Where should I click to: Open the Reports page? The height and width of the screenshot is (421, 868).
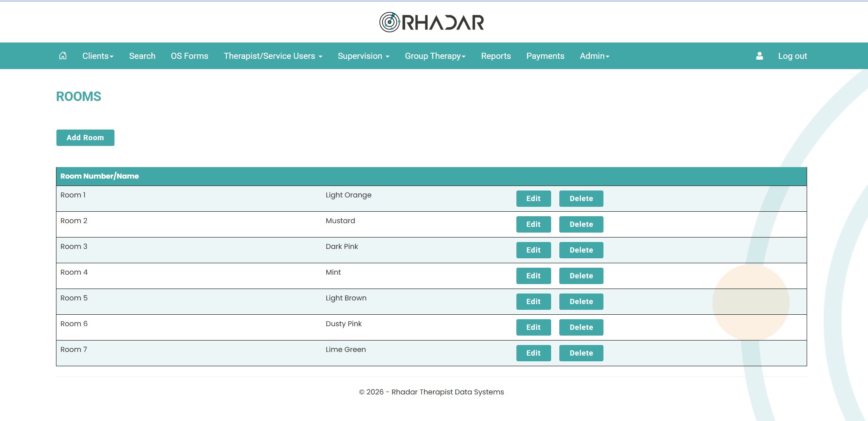[496, 56]
